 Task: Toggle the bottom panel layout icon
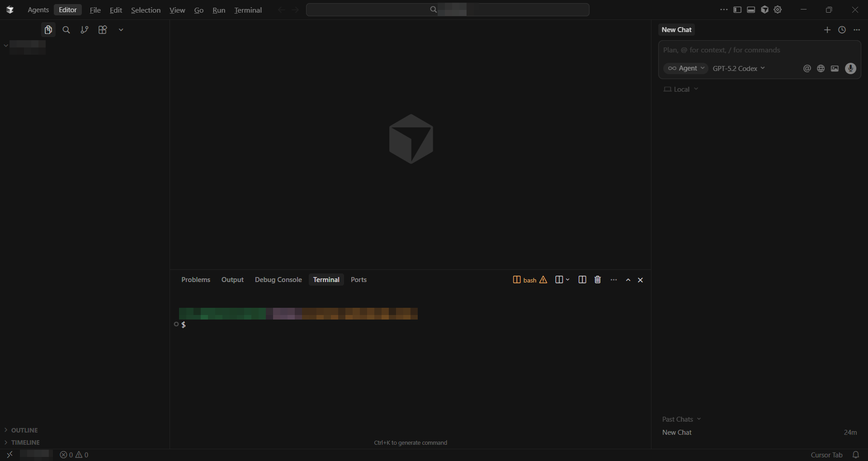click(751, 10)
